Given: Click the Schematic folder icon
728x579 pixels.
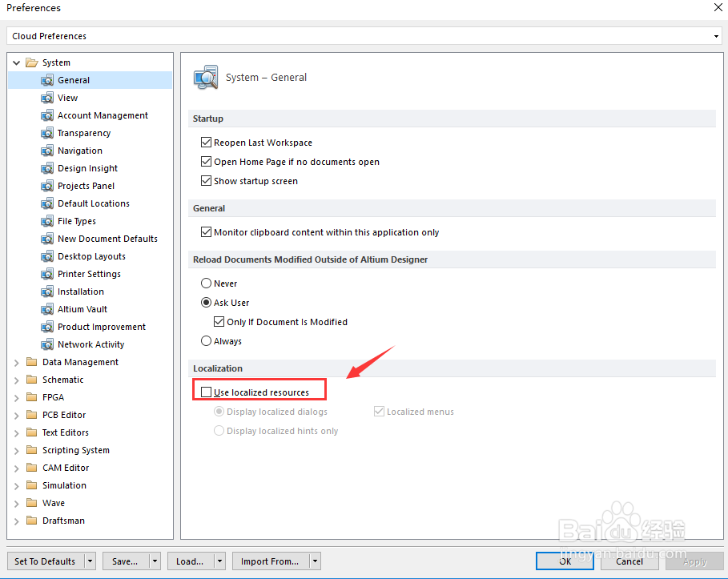Looking at the screenshot, I should (x=31, y=380).
